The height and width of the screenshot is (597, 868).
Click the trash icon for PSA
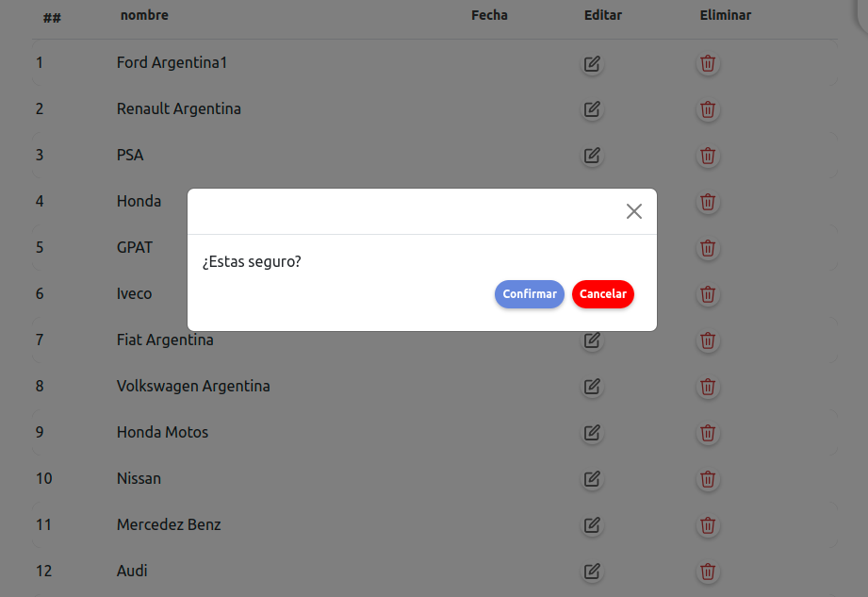[708, 156]
